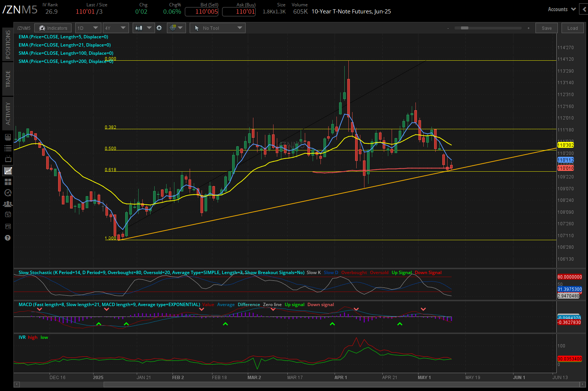Expand the 1D aggregation period dropdown

point(88,28)
